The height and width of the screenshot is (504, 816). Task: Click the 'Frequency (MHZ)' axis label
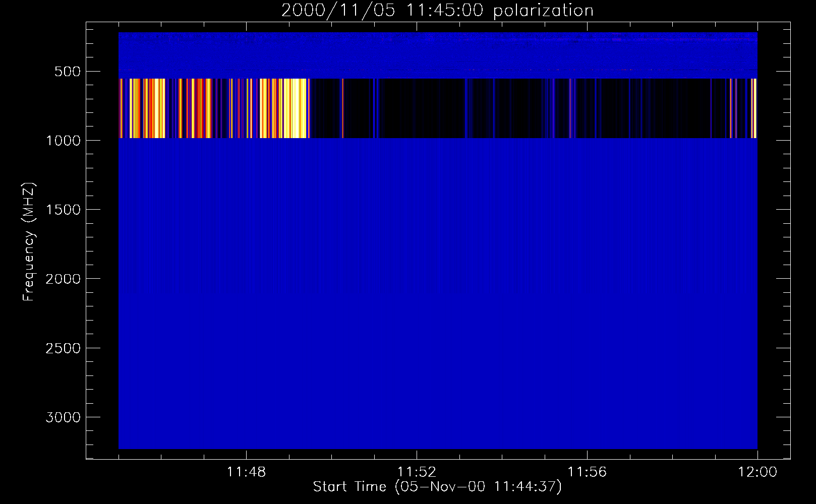(29, 242)
